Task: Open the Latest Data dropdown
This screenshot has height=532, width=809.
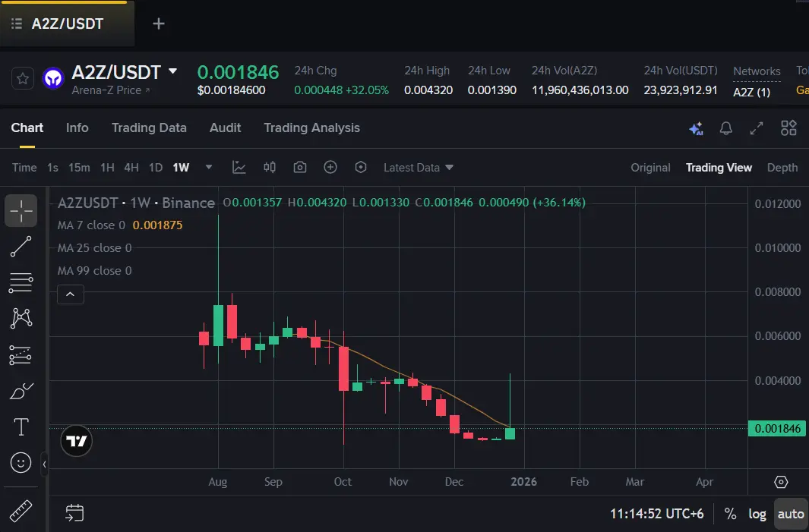Action: click(x=419, y=168)
